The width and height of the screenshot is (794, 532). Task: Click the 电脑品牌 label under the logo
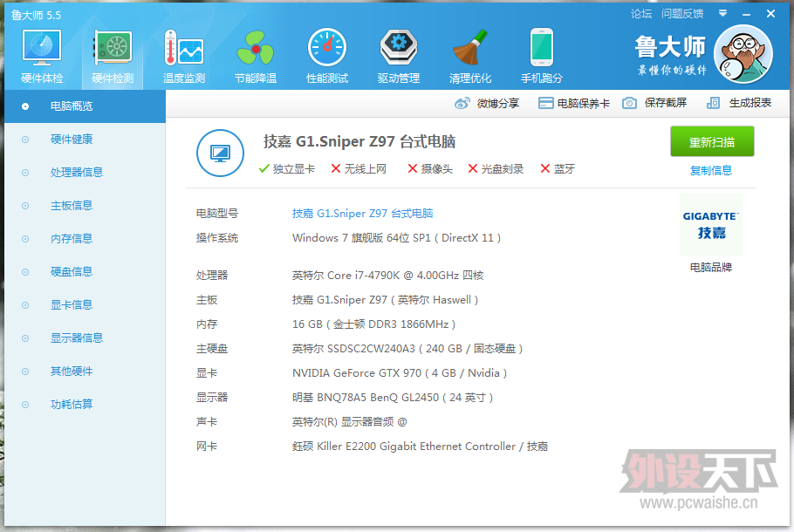(711, 267)
